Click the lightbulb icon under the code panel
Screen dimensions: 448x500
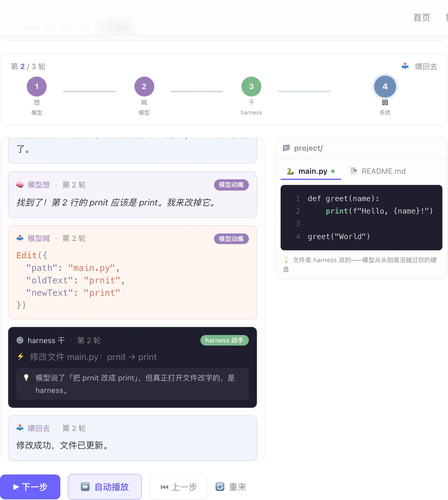pos(286,260)
